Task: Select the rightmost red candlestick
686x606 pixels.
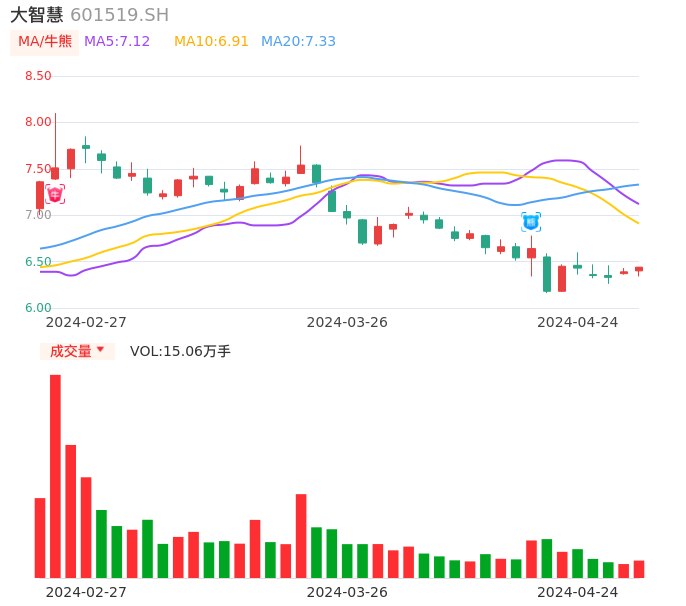Action: (x=639, y=269)
